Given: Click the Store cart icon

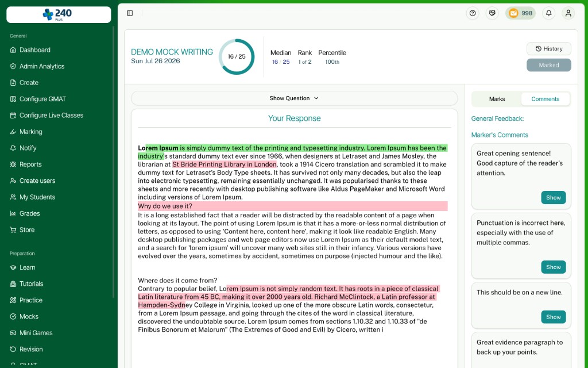Looking at the screenshot, I should (x=13, y=229).
